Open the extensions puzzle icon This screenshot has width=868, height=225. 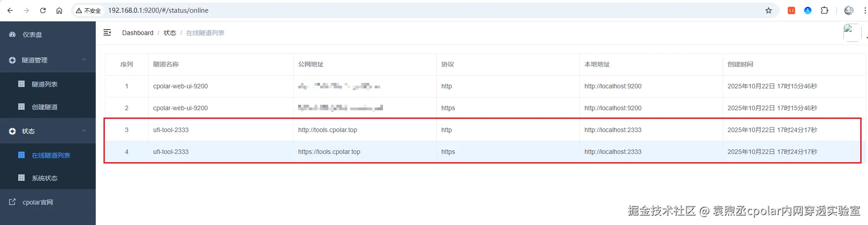[824, 10]
